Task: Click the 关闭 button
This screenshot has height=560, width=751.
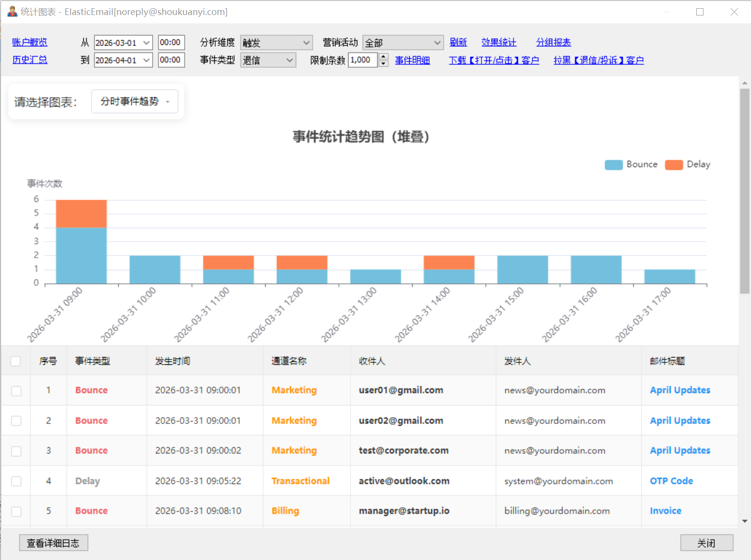Action: click(706, 543)
